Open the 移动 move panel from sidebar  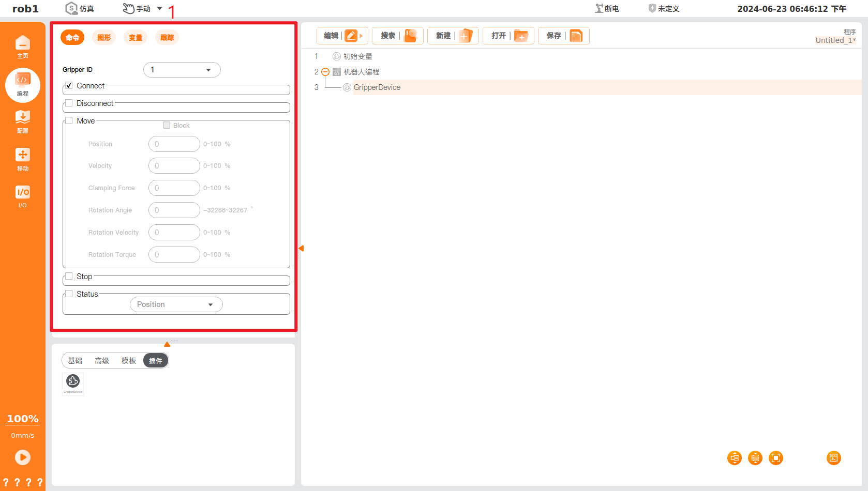[x=22, y=158]
